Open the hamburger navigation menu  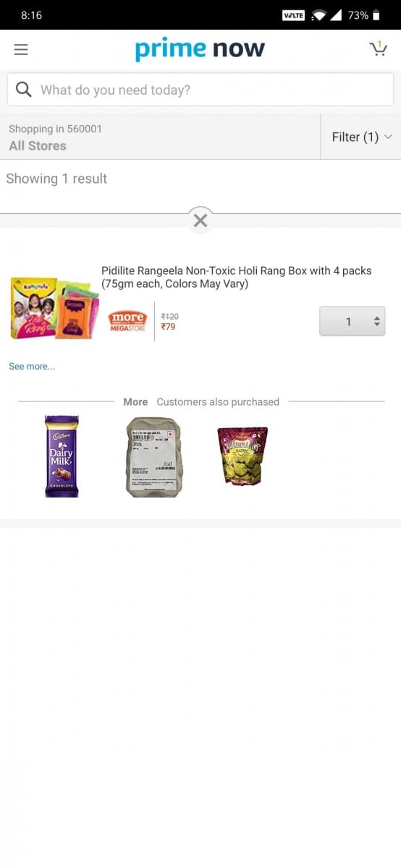(x=21, y=49)
